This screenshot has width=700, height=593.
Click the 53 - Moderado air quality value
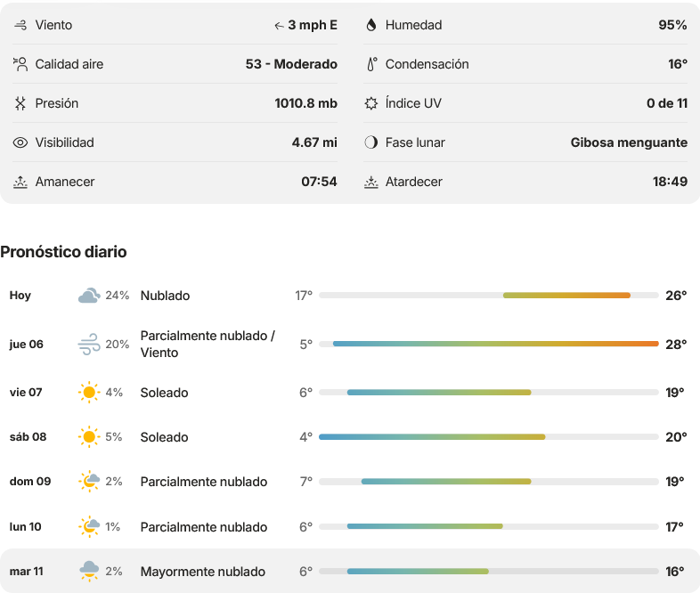click(291, 64)
